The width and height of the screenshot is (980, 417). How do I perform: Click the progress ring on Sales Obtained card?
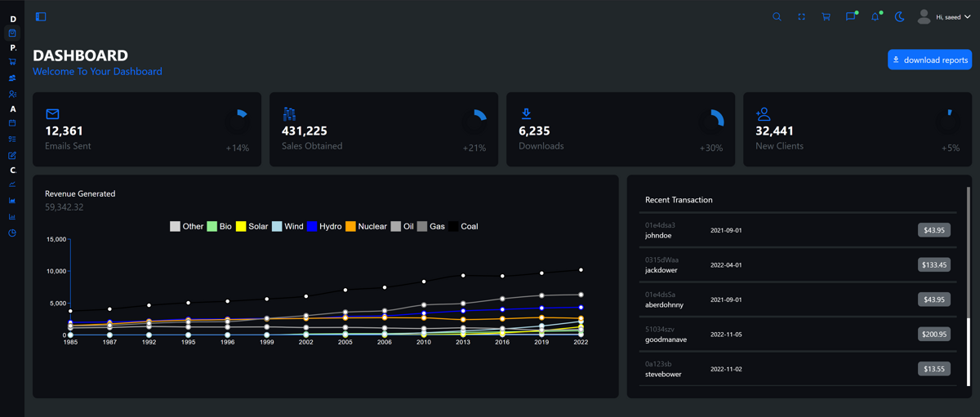[x=474, y=122]
